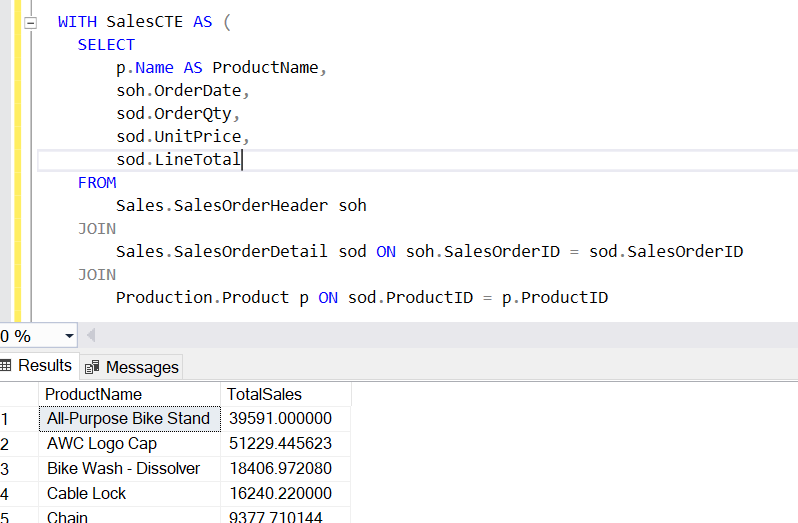Select the Bike Wash - Dissolver cell

[x=123, y=468]
